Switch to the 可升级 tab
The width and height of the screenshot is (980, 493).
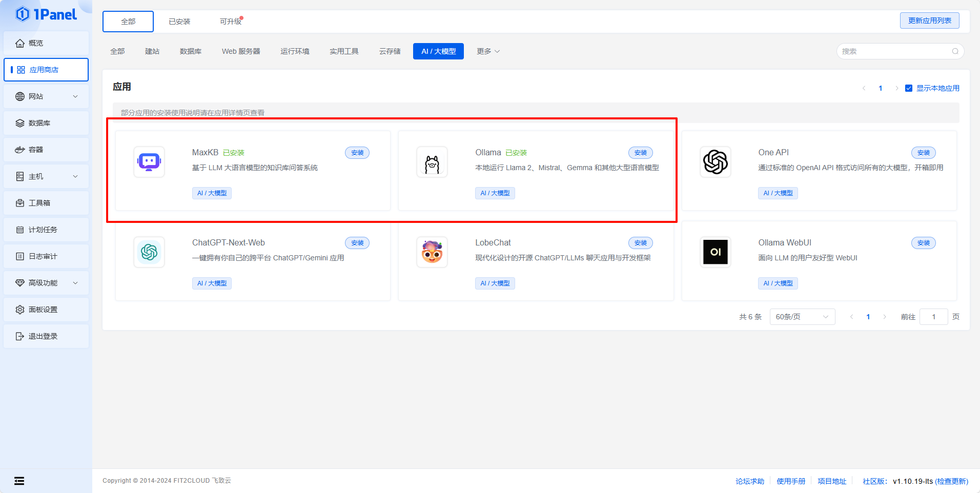231,22
